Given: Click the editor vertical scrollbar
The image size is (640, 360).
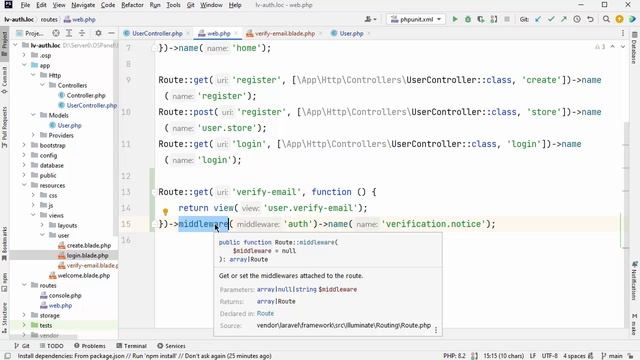Looking at the screenshot, I should coord(627,184).
